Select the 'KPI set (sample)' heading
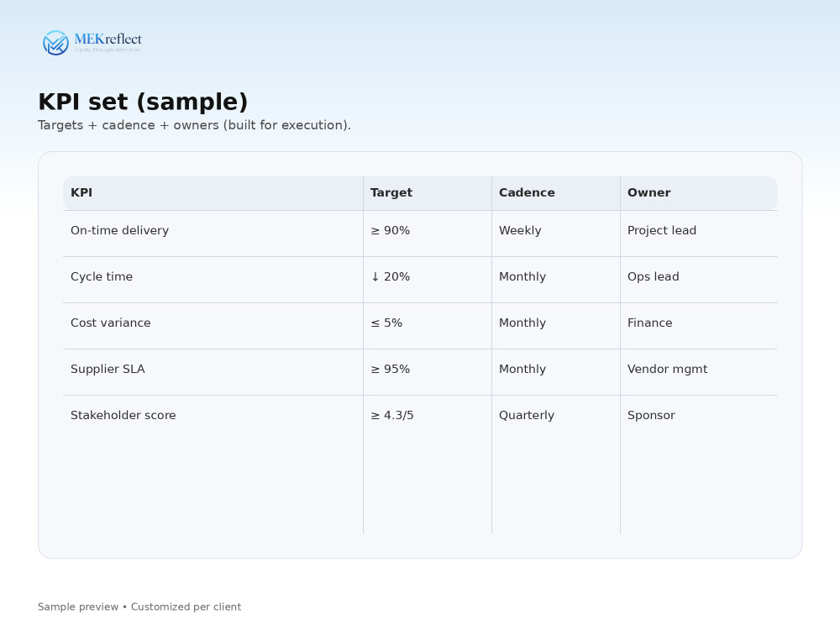The width and height of the screenshot is (840, 630). (143, 102)
